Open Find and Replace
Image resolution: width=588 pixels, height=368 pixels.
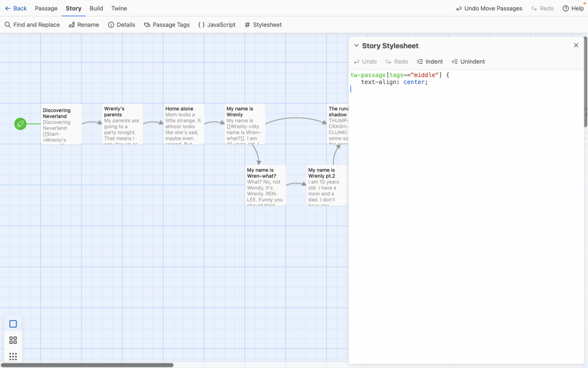tap(32, 25)
